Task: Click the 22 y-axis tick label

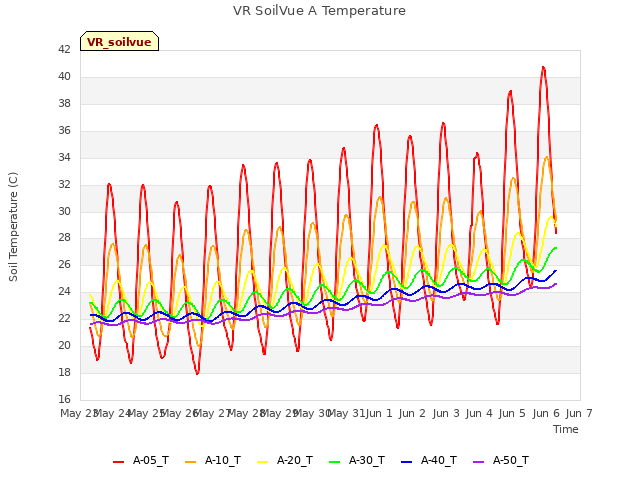Action: [x=64, y=318]
